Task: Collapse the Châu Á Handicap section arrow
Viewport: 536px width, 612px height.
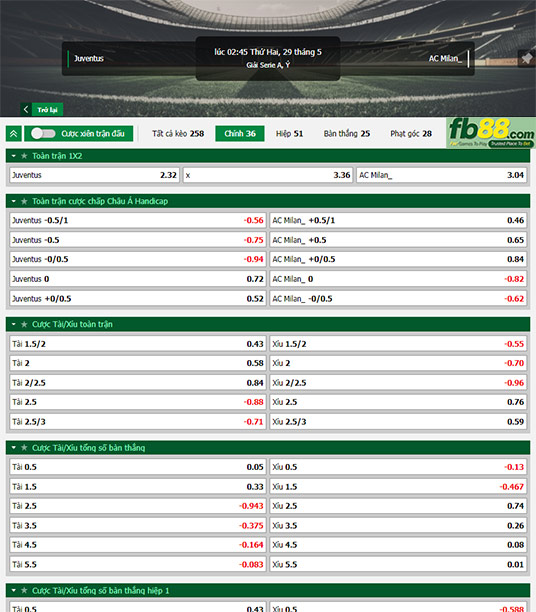Action: 14,201
